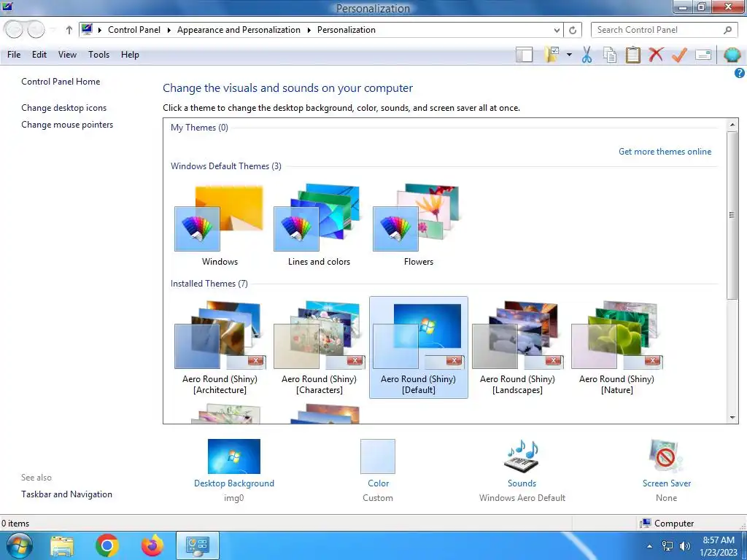Viewport: 747px width, 560px height.
Task: Click the navigation pane layout icon
Action: [524, 55]
